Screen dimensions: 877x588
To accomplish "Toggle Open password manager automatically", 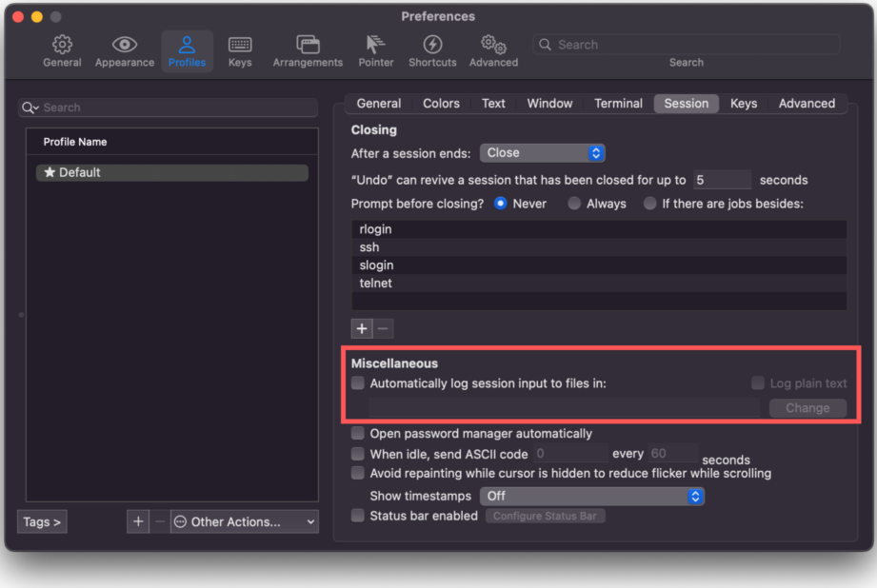I will [x=358, y=434].
